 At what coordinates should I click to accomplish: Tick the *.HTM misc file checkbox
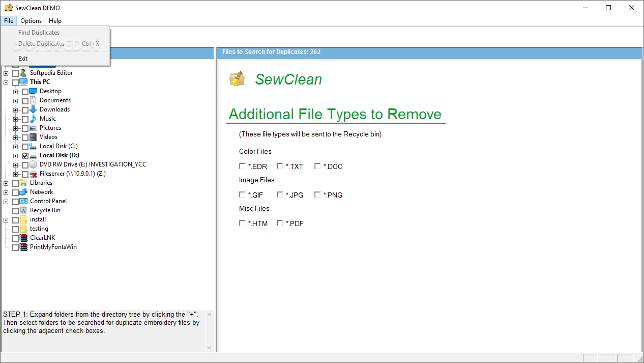(x=242, y=223)
